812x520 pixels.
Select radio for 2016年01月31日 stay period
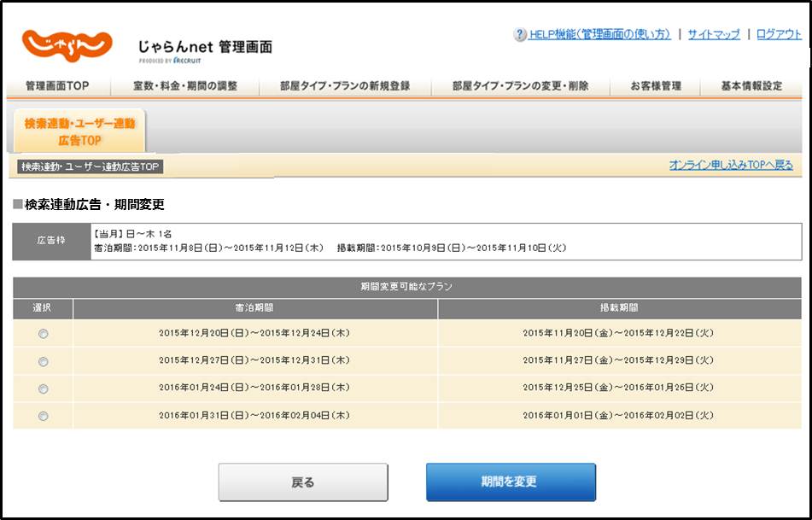tap(44, 416)
